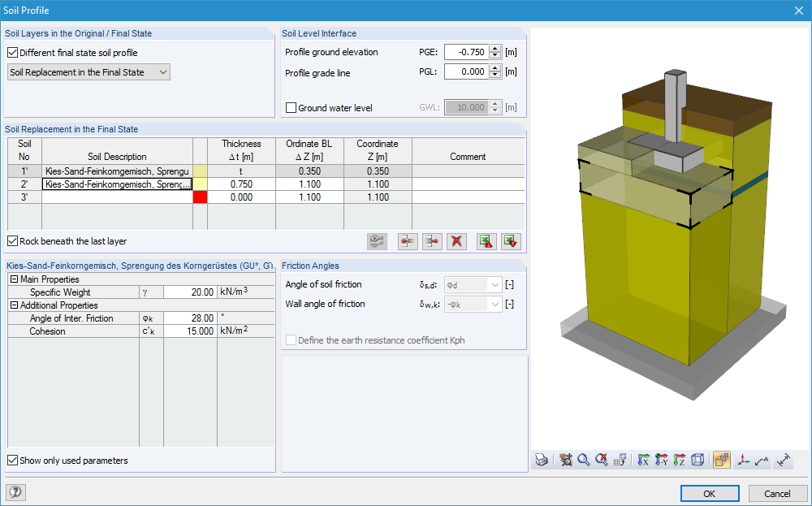The width and height of the screenshot is (812, 506).
Task: Toggle Different final state soil profile
Action: [12, 52]
